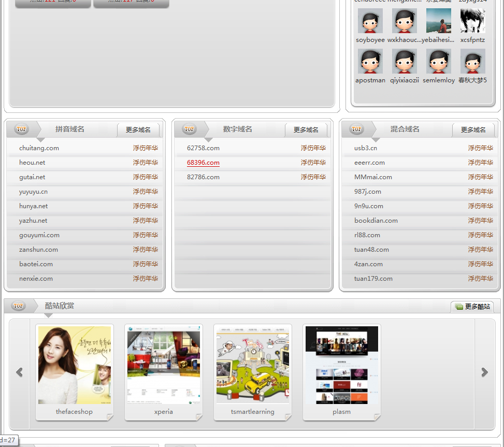Open MMmai.com domain link
Viewport: 504px width, 447px height.
pyautogui.click(x=373, y=177)
